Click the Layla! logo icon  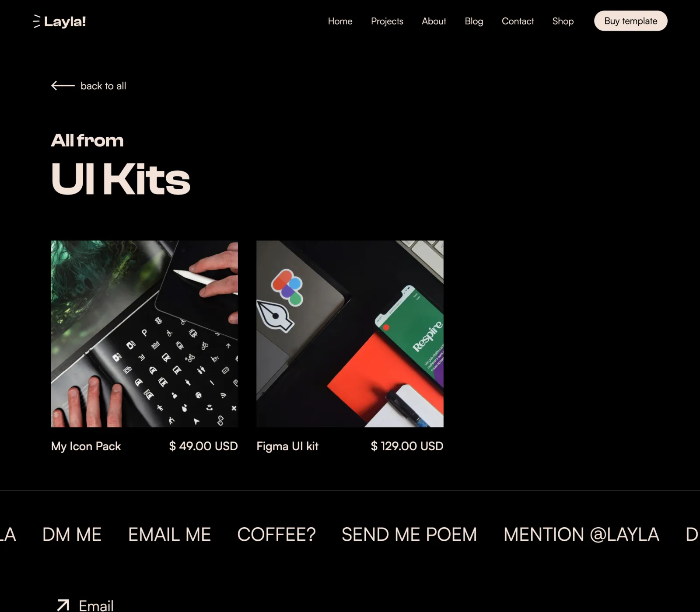pyautogui.click(x=37, y=21)
